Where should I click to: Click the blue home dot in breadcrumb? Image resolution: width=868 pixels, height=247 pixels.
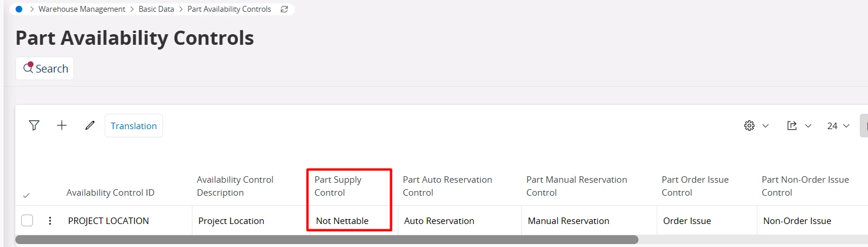point(19,9)
